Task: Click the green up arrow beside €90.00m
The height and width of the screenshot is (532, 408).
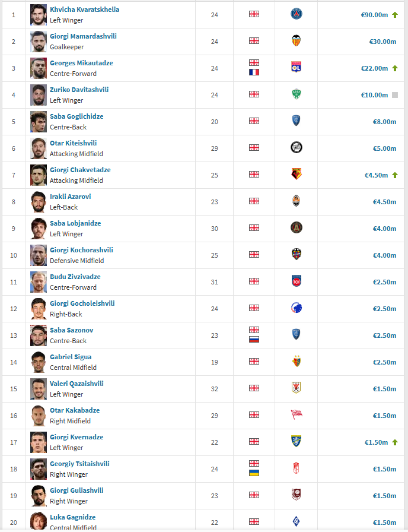Action: coord(395,14)
